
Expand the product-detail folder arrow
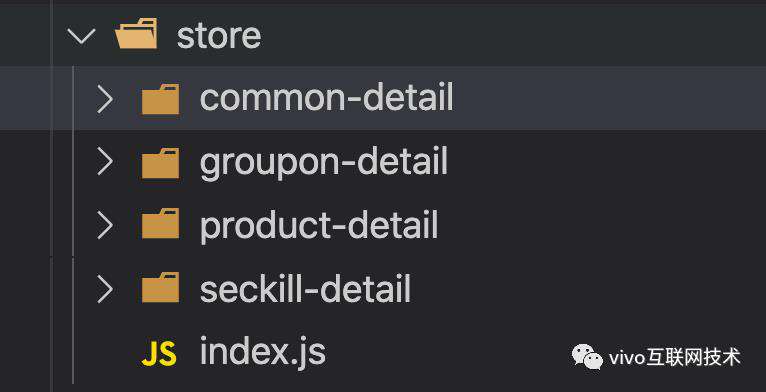(105, 225)
